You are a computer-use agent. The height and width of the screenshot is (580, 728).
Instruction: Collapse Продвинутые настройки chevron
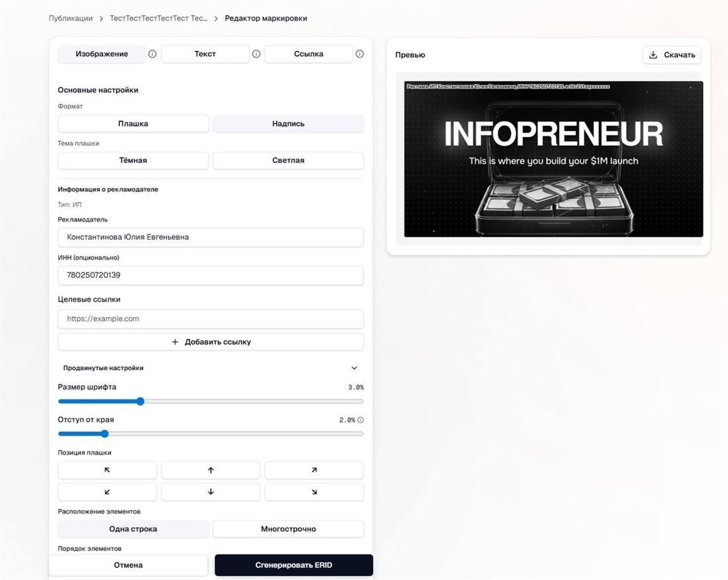pyautogui.click(x=354, y=367)
